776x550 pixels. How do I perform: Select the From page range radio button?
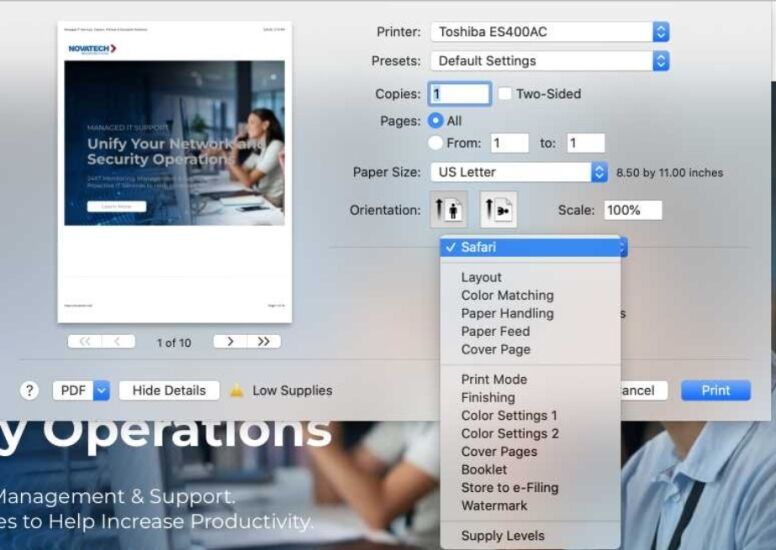435,143
